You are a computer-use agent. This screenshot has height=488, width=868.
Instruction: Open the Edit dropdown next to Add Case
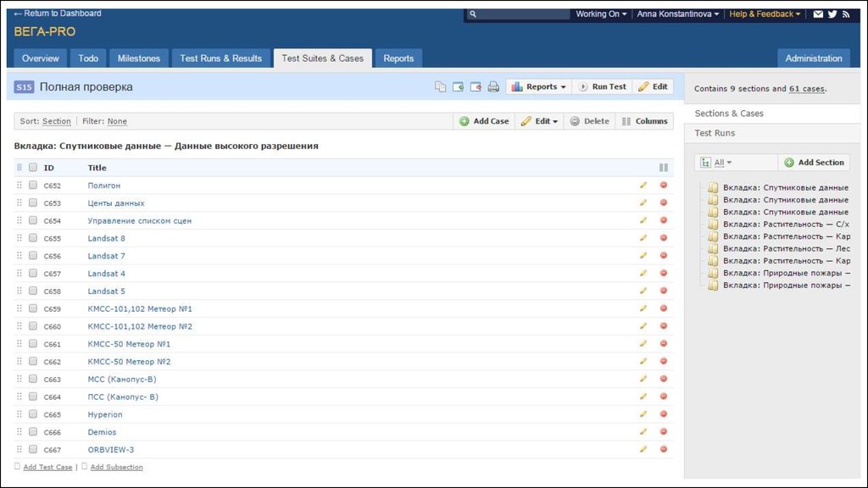click(539, 121)
